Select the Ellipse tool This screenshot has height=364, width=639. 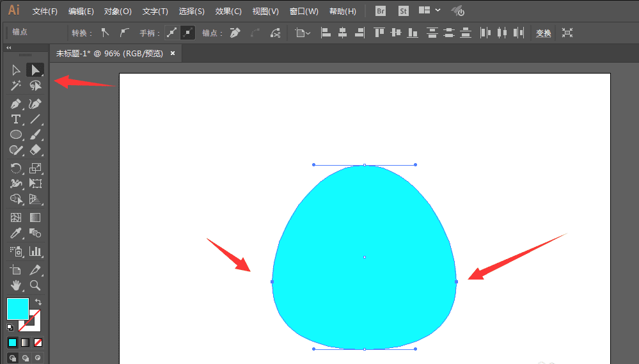(16, 134)
